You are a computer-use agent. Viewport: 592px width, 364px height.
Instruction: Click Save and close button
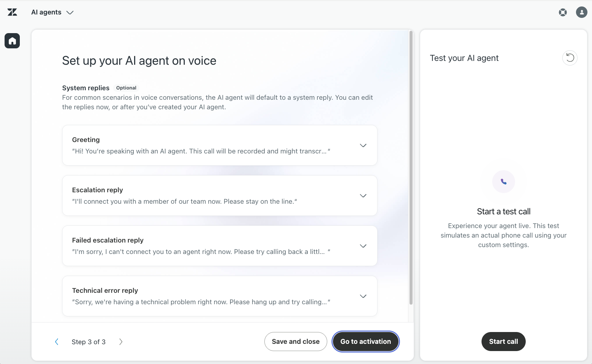(x=296, y=342)
